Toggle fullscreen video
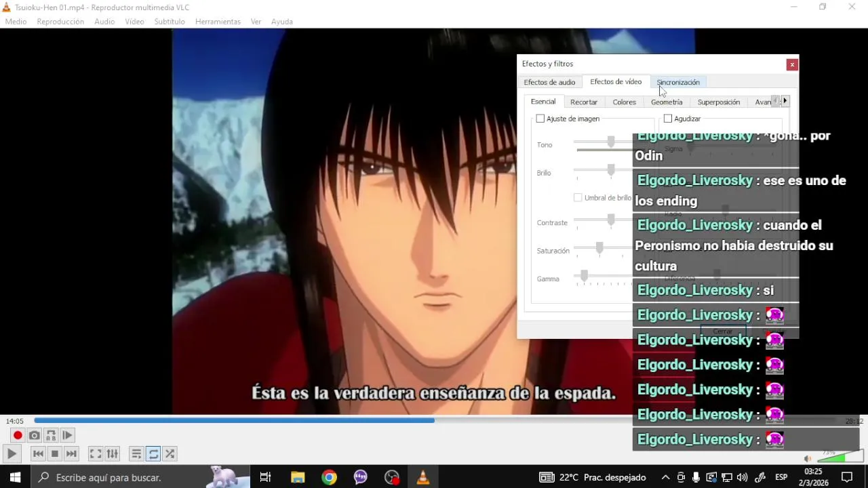This screenshot has width=868, height=488. click(96, 454)
